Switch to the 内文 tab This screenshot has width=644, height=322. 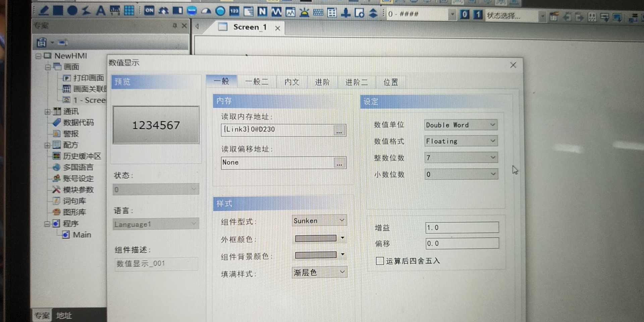(x=291, y=82)
